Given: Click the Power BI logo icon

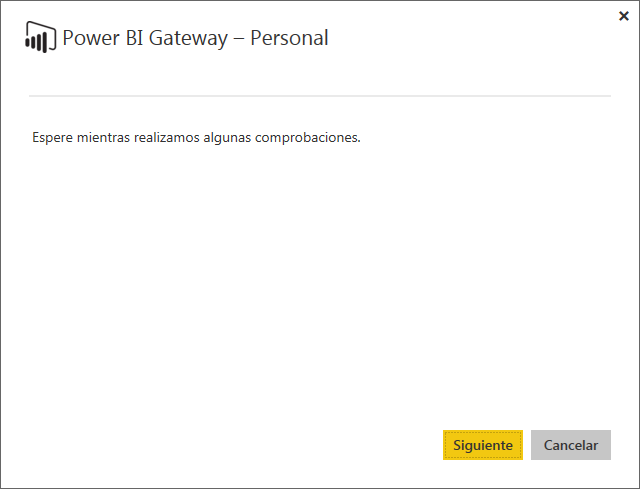Looking at the screenshot, I should coord(40,37).
